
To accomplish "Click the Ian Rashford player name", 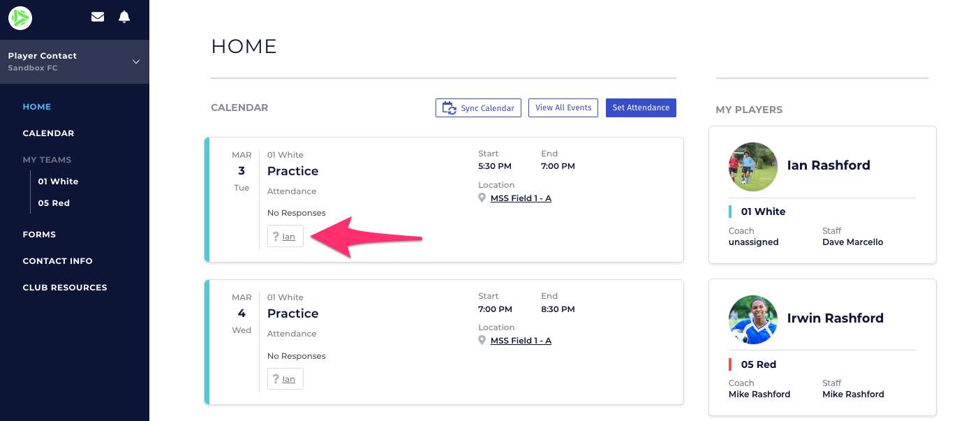I will [x=829, y=165].
